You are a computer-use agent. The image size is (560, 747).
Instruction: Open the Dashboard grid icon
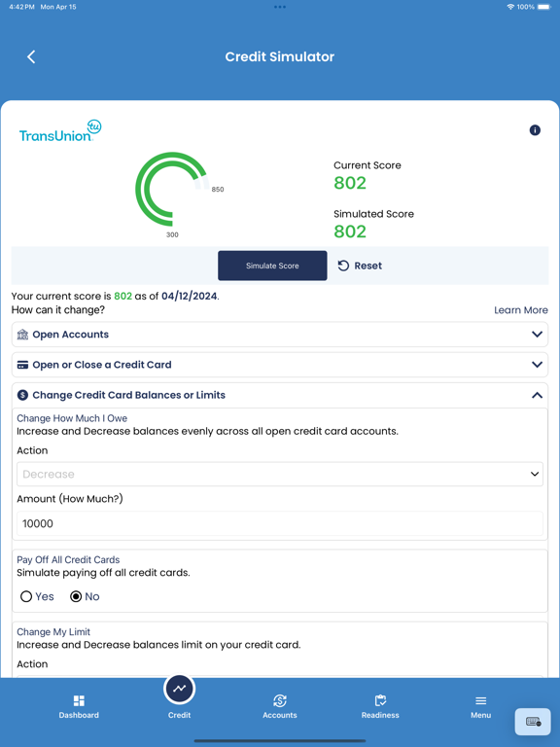coord(79,700)
